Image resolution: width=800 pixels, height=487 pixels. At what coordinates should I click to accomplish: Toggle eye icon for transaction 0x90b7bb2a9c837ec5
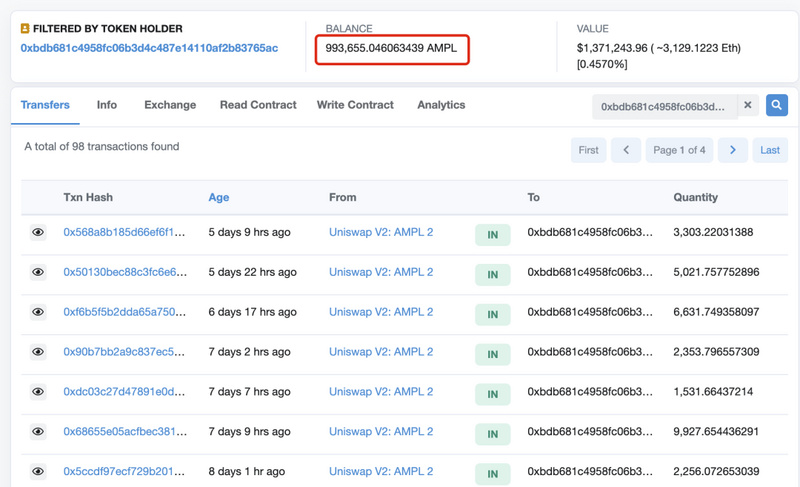pyautogui.click(x=38, y=352)
